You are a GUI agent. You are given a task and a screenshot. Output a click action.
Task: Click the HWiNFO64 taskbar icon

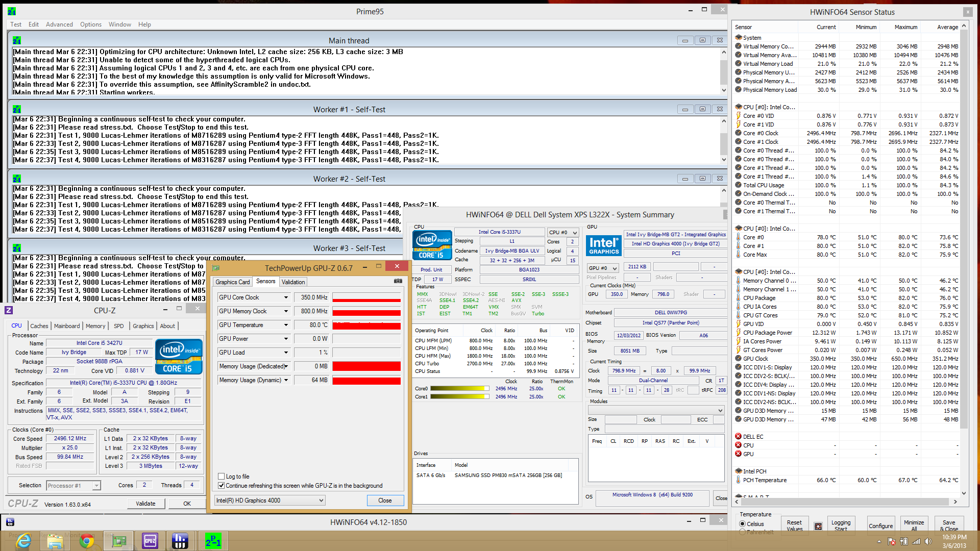[180, 541]
